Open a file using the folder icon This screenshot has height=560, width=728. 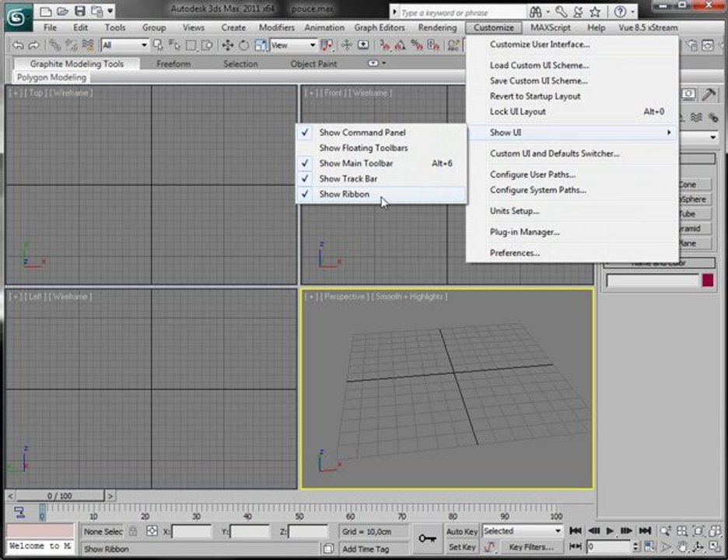click(x=63, y=11)
